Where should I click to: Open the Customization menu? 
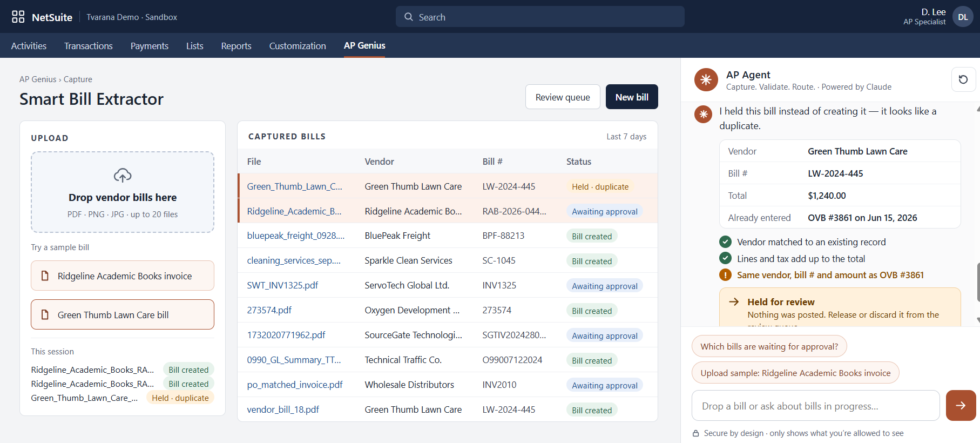298,46
